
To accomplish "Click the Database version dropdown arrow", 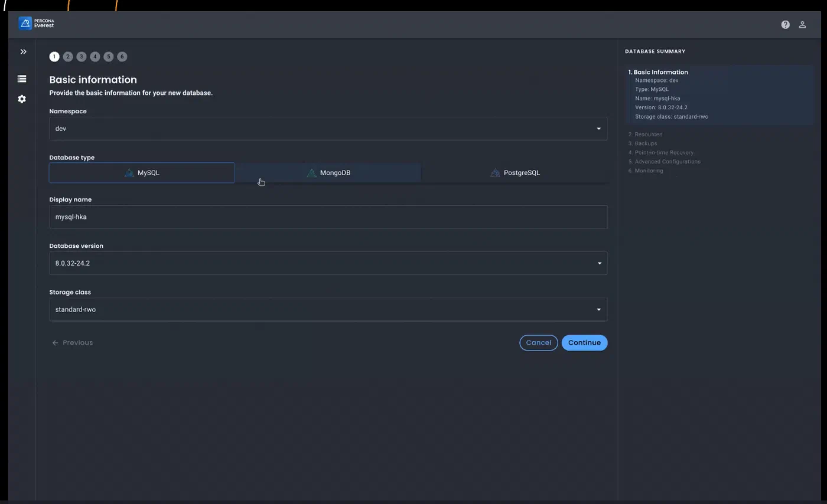I will coord(599,263).
